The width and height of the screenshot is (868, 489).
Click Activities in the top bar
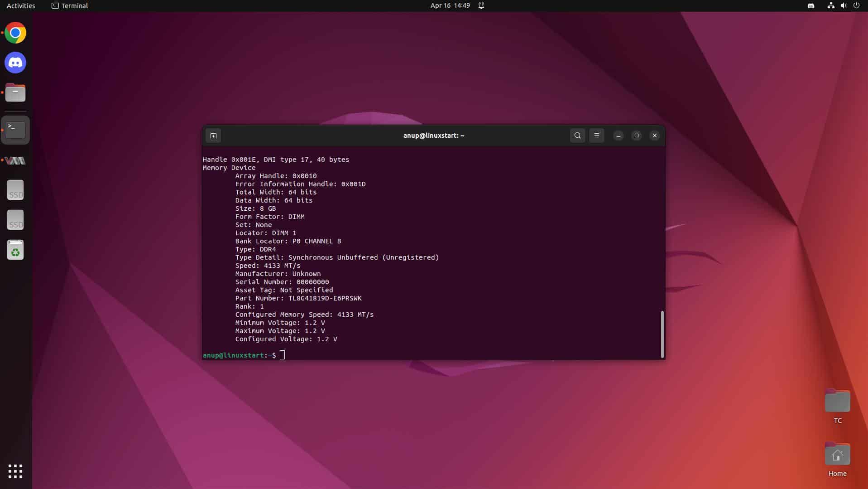(20, 6)
